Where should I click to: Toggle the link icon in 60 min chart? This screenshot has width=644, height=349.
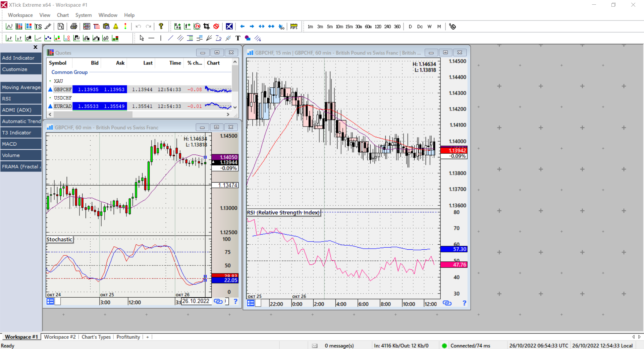218,301
